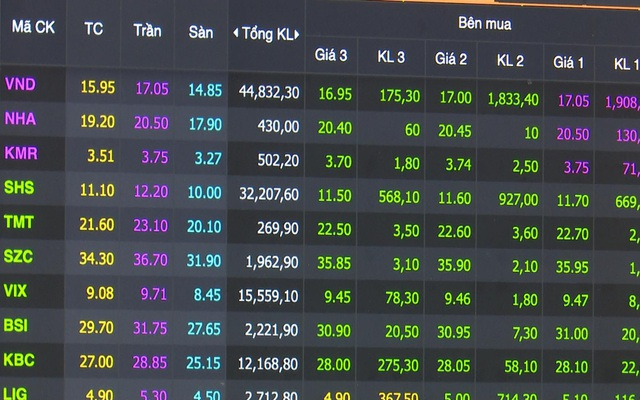Click the right arrow beside Tổng KL
The width and height of the screenshot is (640, 400).
click(297, 35)
